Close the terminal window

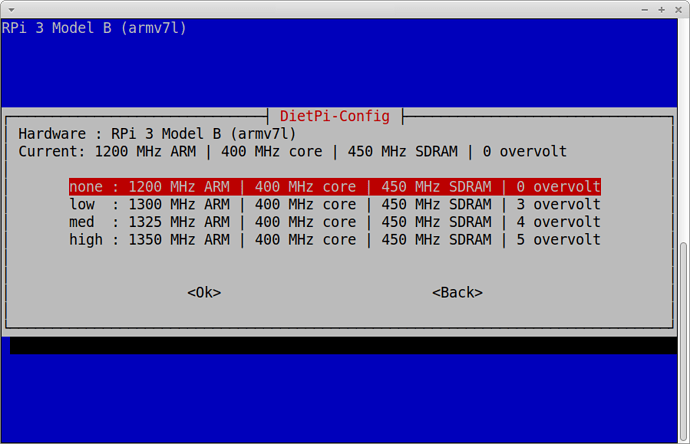coord(678,10)
